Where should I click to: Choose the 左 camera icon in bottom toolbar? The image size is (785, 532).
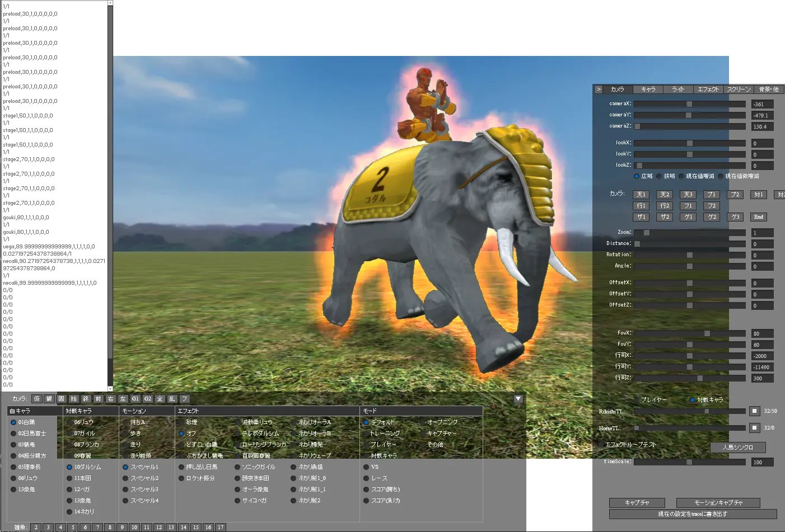click(x=123, y=399)
